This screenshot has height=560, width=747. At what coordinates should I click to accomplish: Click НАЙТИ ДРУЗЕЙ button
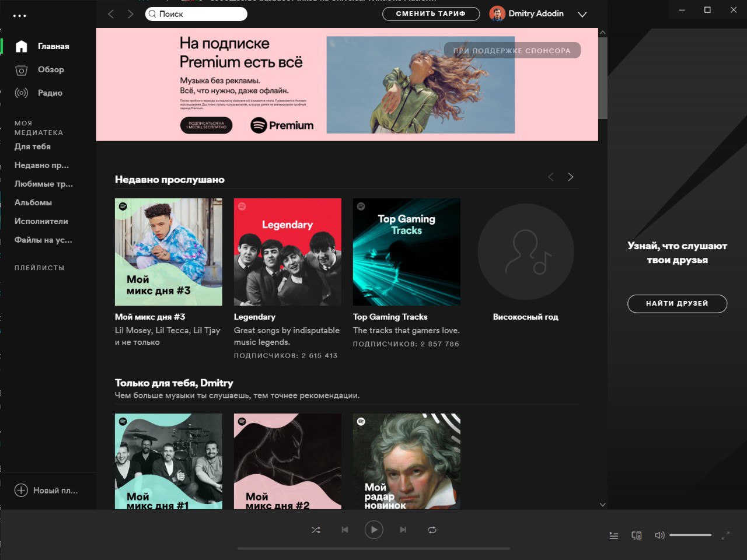click(x=677, y=303)
